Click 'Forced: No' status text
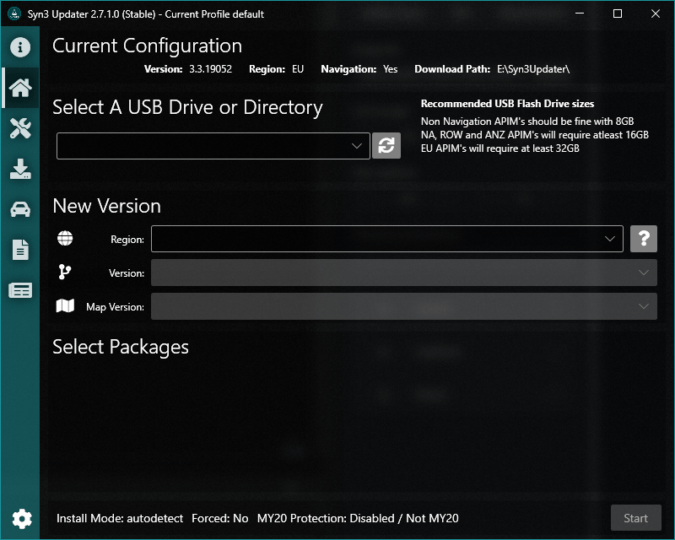 [x=220, y=518]
